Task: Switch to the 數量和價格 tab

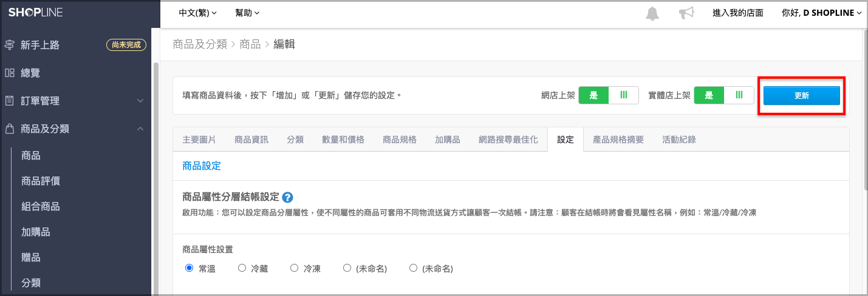Action: point(343,140)
